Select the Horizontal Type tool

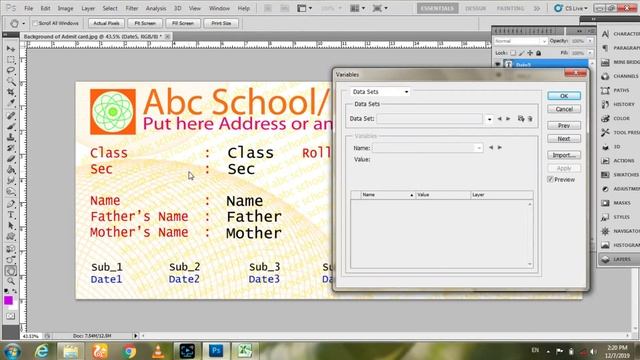[11, 215]
